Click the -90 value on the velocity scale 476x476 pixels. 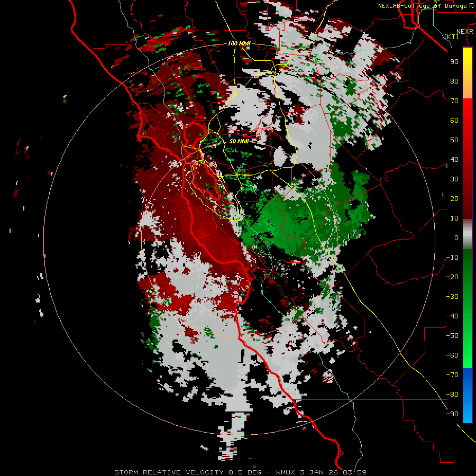(452, 414)
